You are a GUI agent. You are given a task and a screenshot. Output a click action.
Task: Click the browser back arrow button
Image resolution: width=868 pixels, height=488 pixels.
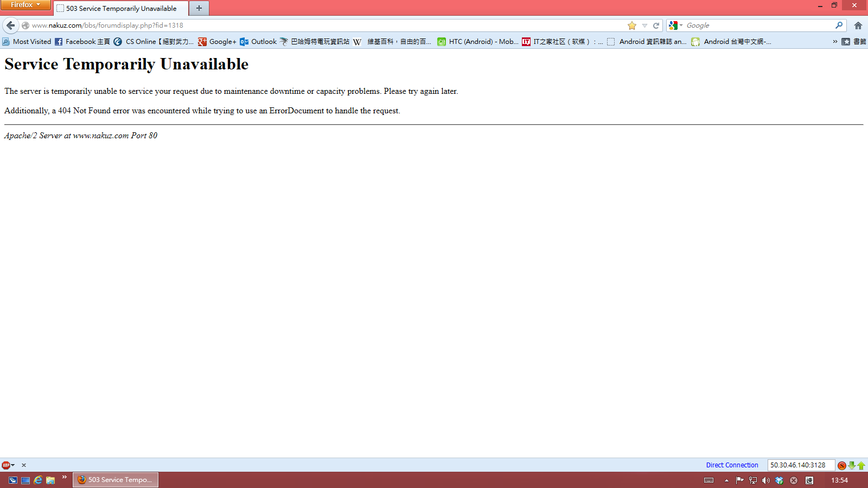10,25
